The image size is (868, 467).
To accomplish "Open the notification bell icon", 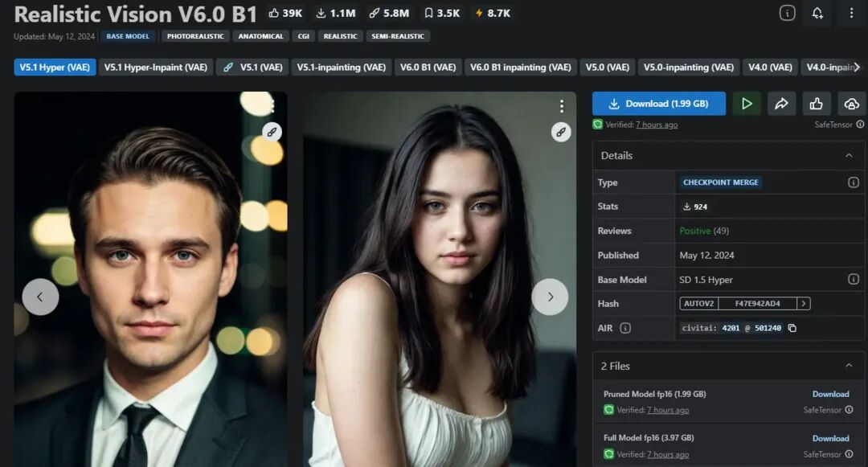I will pos(817,14).
